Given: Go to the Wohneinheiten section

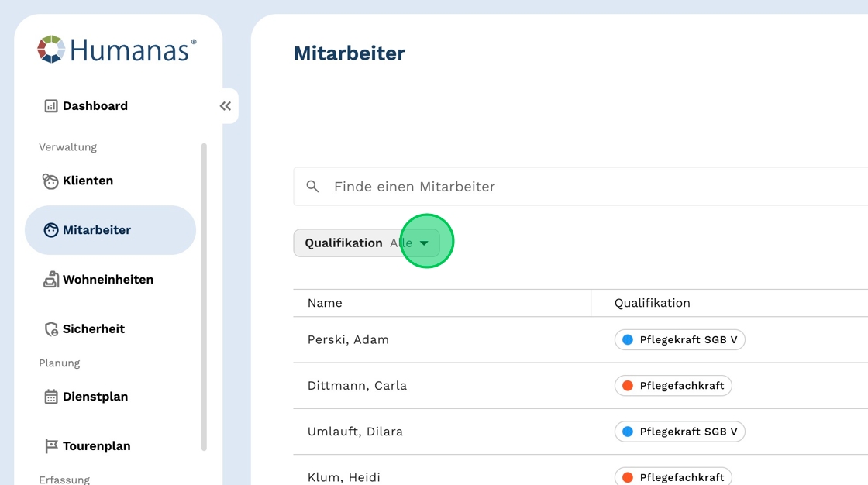Looking at the screenshot, I should click(108, 280).
